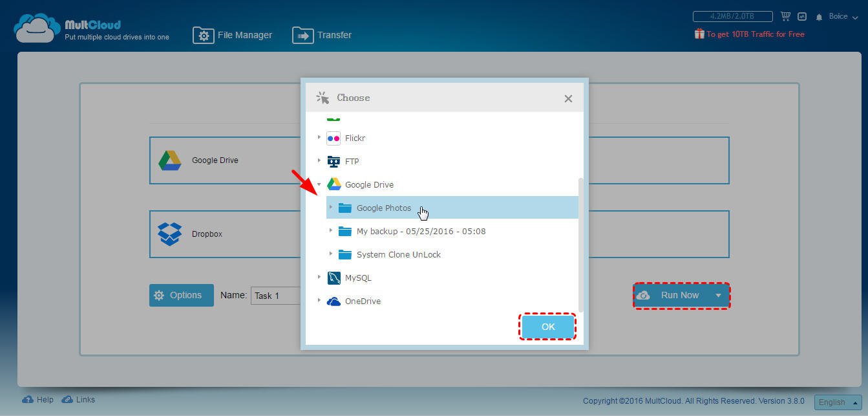Click the 10TB free traffic link
Image resolution: width=868 pixels, height=416 pixels.
(750, 34)
